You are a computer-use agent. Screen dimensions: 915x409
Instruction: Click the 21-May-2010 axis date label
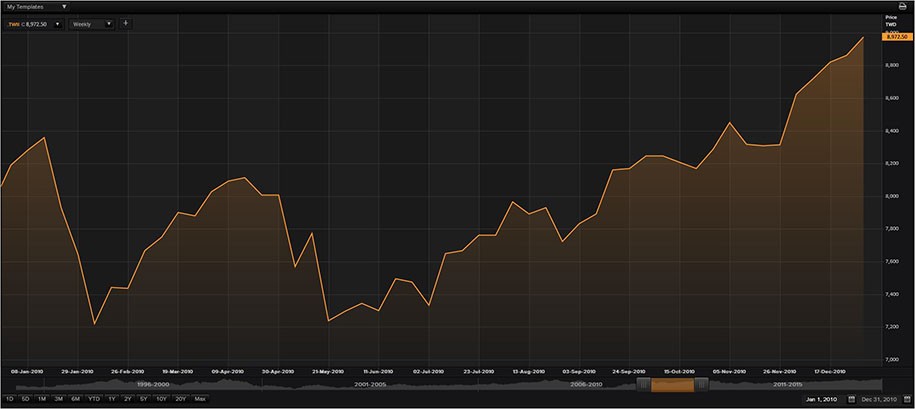click(x=329, y=371)
